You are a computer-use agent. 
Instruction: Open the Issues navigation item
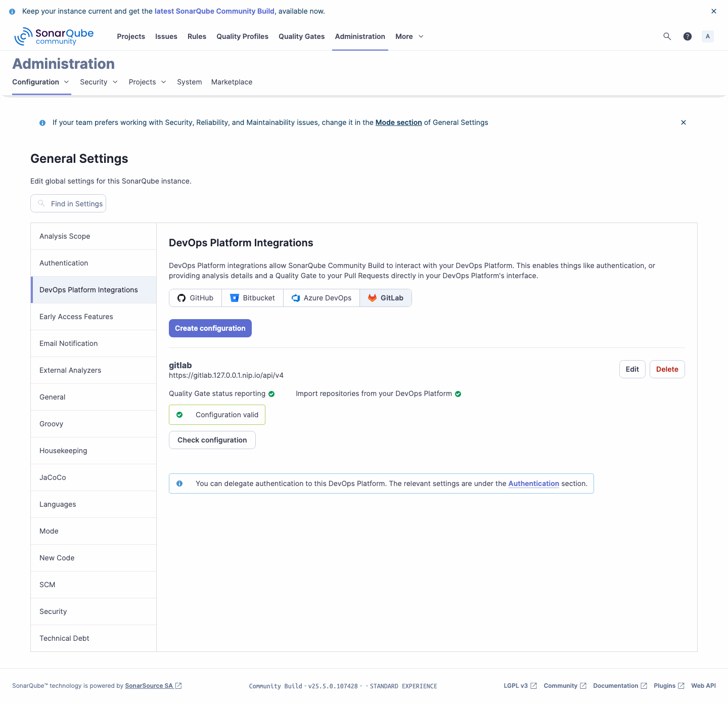(x=166, y=36)
